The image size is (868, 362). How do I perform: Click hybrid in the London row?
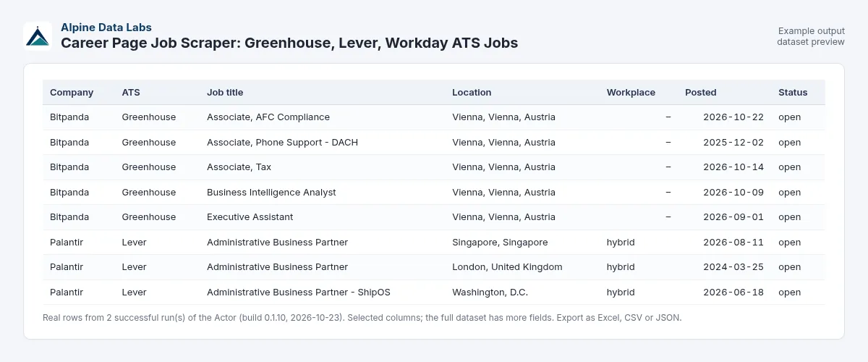[x=621, y=267]
